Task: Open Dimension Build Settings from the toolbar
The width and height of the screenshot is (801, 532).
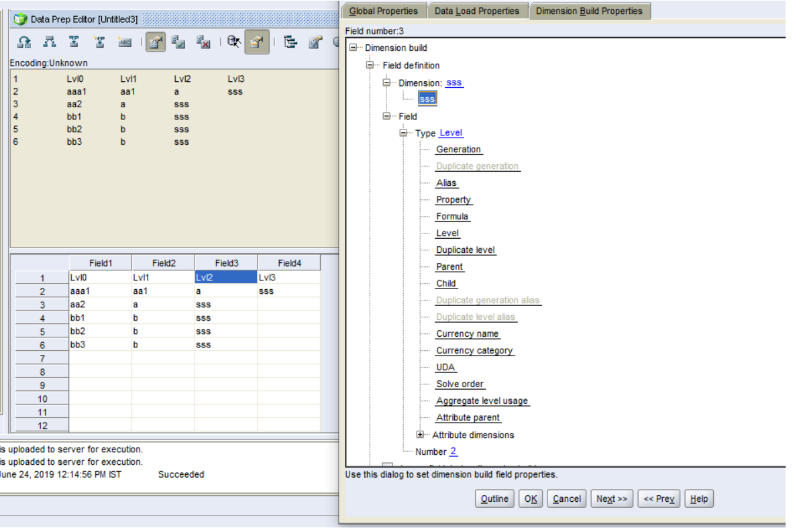Action: (99, 42)
